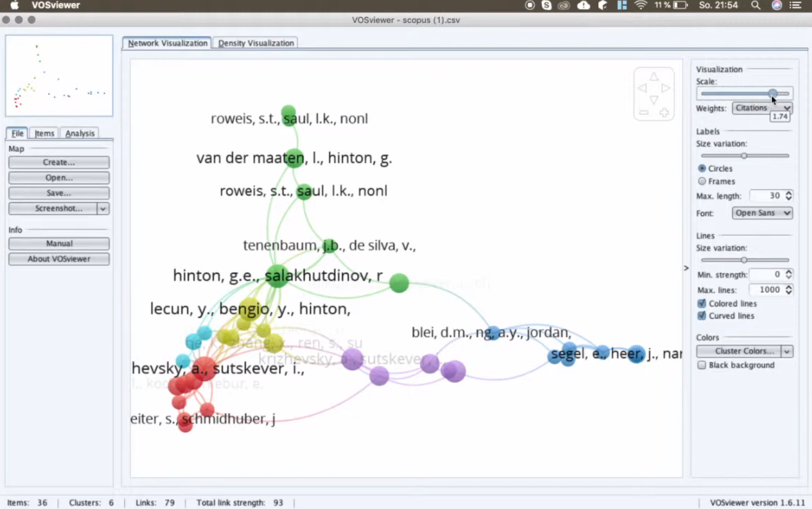Click the 'Clusters: 6' status text
Viewport: 812px width, 509px height.
92,503
